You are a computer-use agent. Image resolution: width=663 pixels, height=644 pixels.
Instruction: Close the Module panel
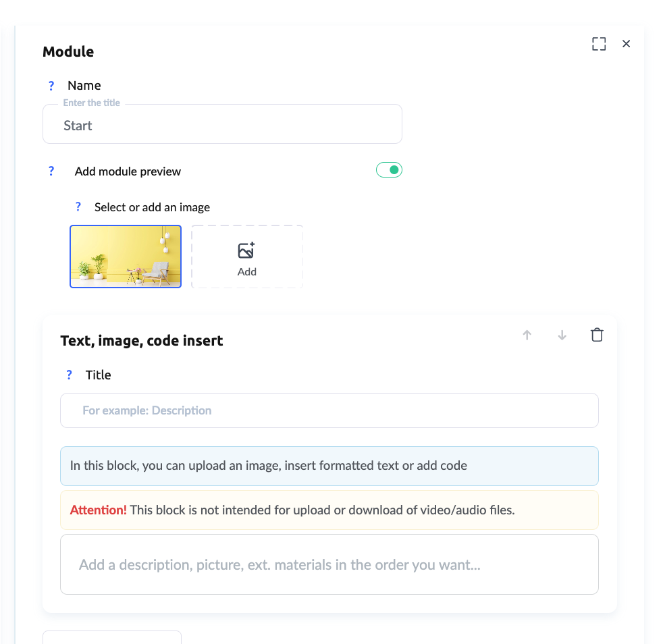[627, 44]
